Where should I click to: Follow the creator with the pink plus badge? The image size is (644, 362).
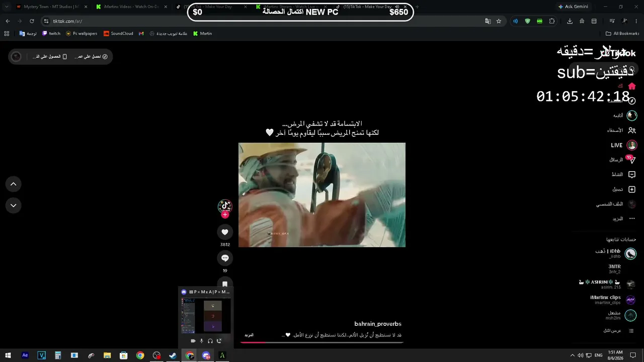tap(225, 215)
